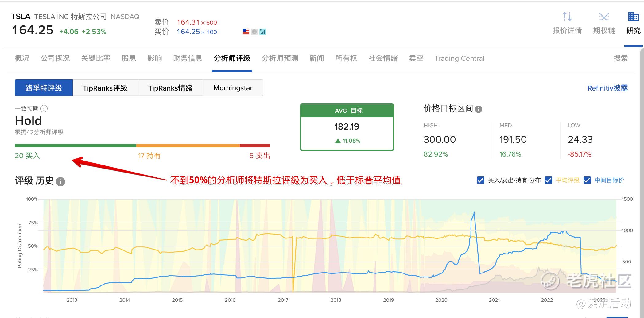Open the 所有权 tab
The image size is (644, 318).
346,58
